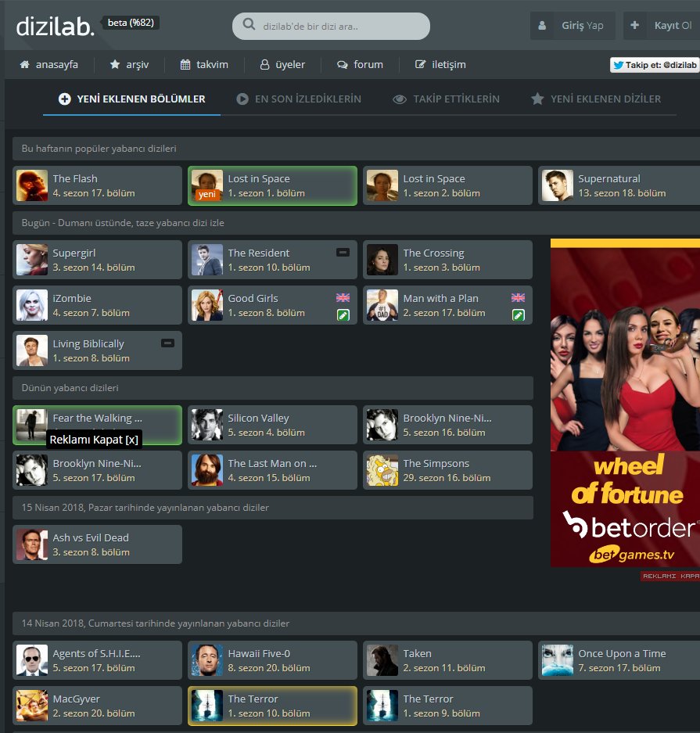Open the üyeler members menu item
Image resolution: width=700 pixels, height=733 pixels.
pos(282,64)
